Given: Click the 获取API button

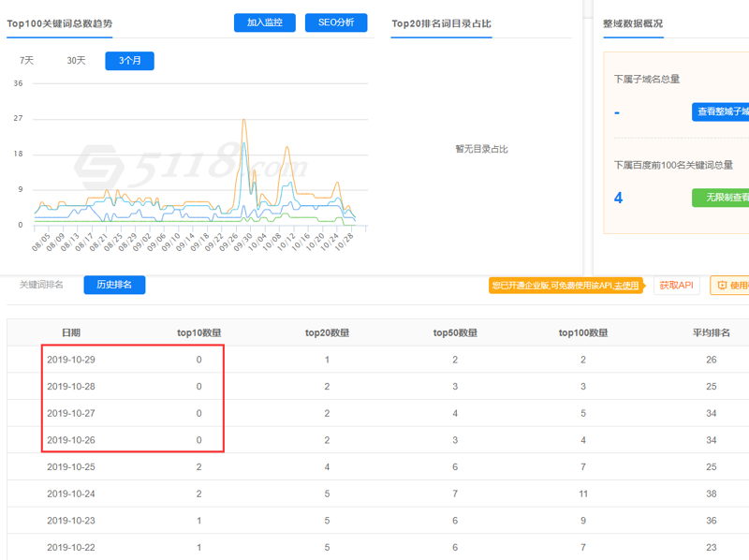Looking at the screenshot, I should click(676, 286).
